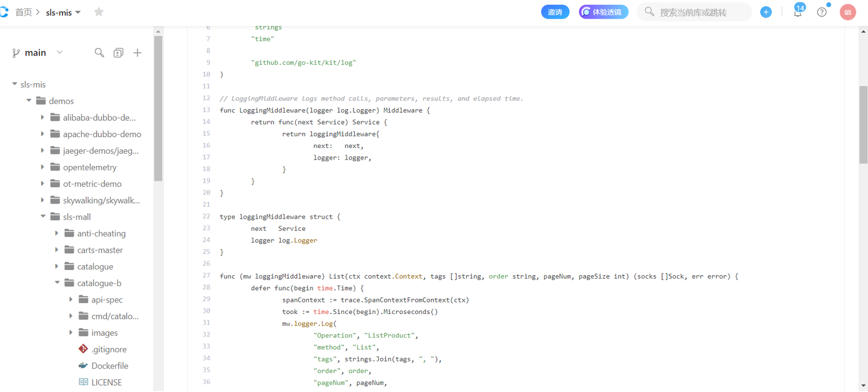Image resolution: width=868 pixels, height=392 pixels.
Task: Collapse the sls-mall folder
Action: point(43,217)
